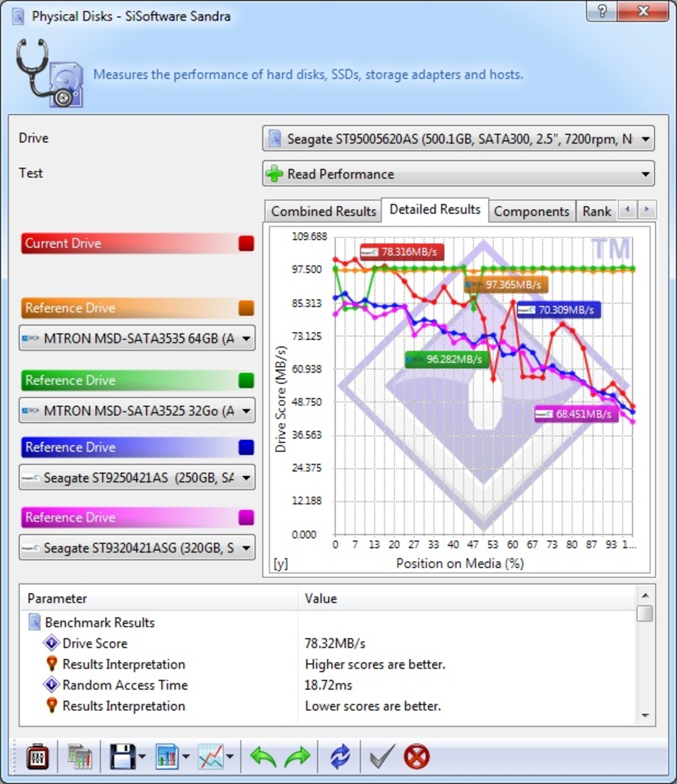Close the Physical Disks window
This screenshot has height=784, width=677.
pyautogui.click(x=643, y=11)
